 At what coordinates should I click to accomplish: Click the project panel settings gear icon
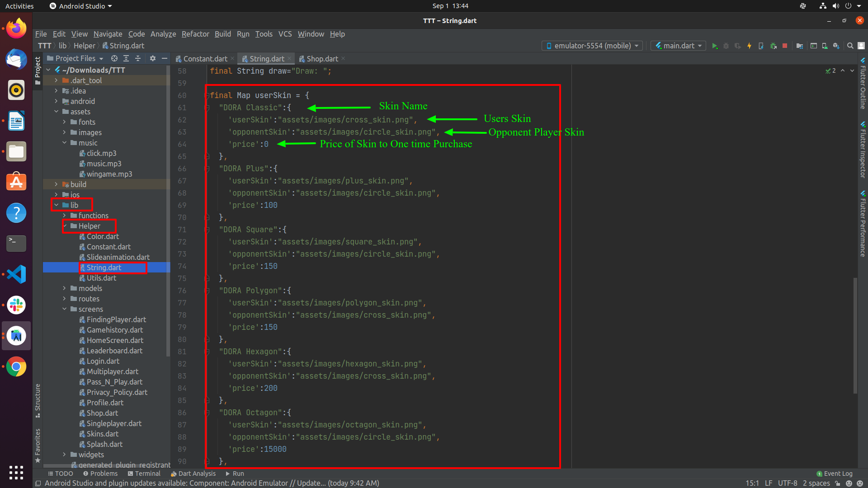click(153, 59)
